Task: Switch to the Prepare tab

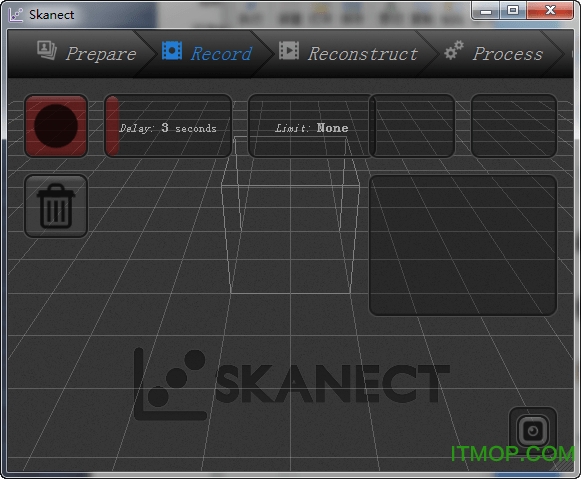Action: [87, 53]
